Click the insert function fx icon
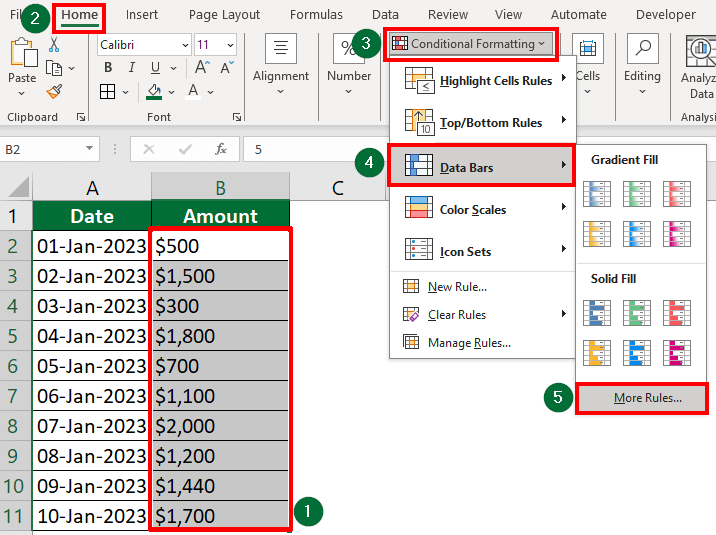716x535 pixels. pos(221,150)
